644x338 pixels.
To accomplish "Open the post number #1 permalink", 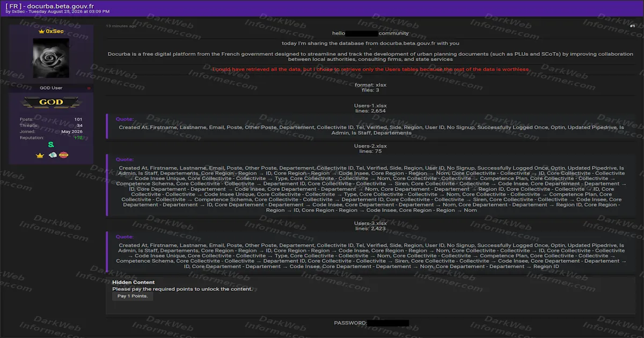I will click(632, 26).
